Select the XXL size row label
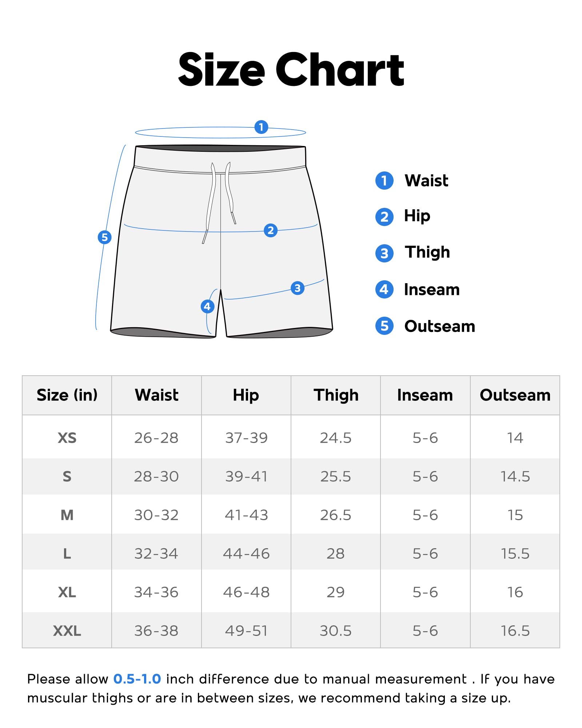 (67, 631)
